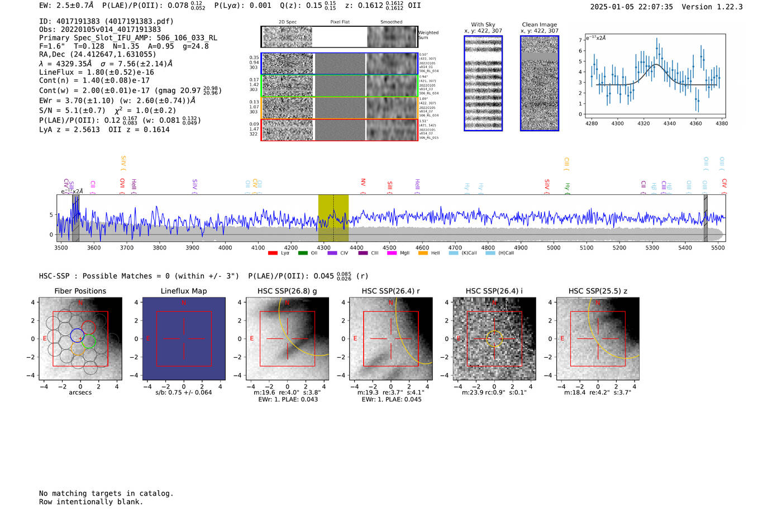Click the Lineflux Map panel
This screenshot has width=782, height=532.
click(x=184, y=338)
